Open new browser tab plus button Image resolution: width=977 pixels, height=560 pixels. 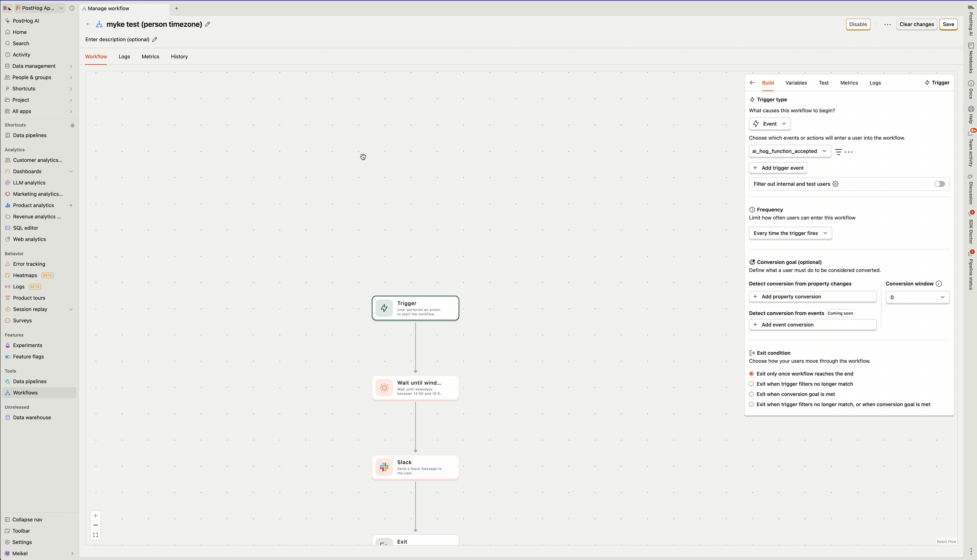point(177,8)
